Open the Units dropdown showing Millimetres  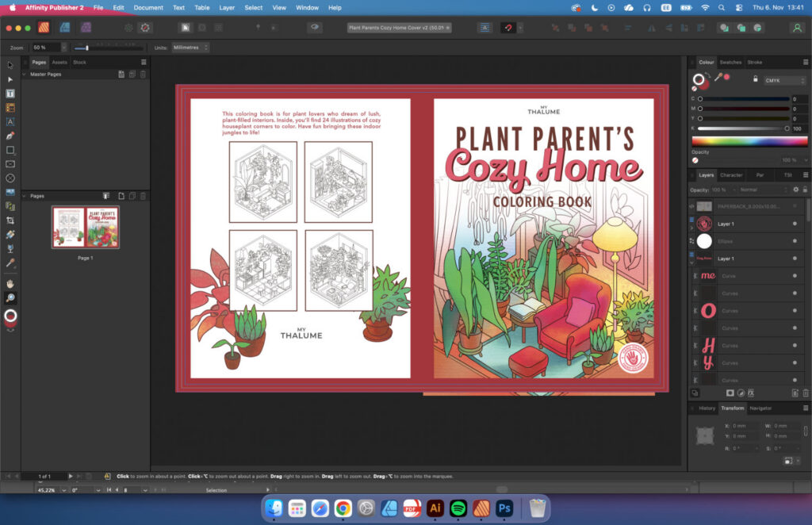tap(191, 46)
